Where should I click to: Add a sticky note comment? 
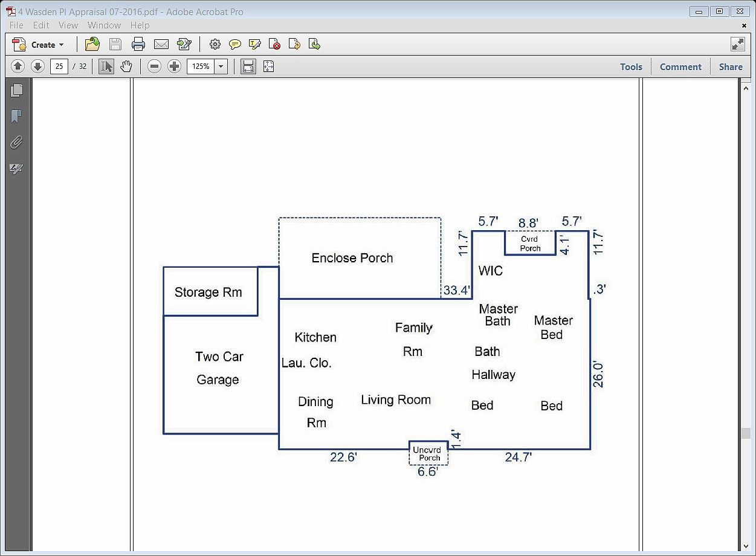235,44
